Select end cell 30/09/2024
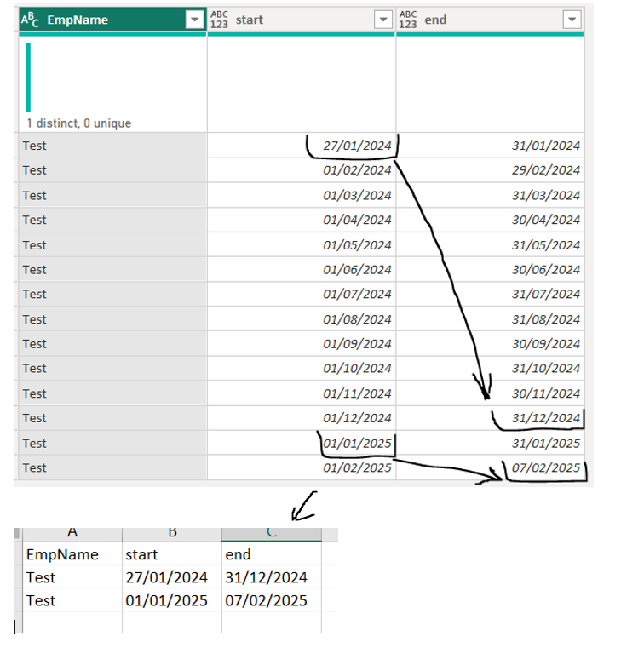This screenshot has width=644, height=648. point(490,343)
